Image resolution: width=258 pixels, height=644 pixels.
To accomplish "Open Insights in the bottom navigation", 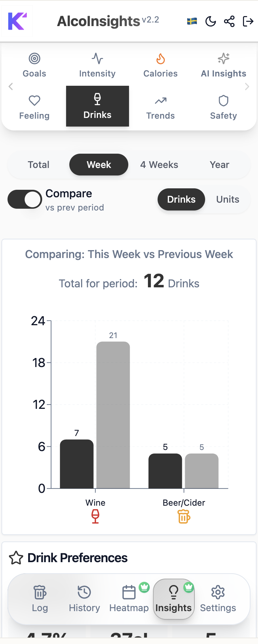I will click(174, 599).
